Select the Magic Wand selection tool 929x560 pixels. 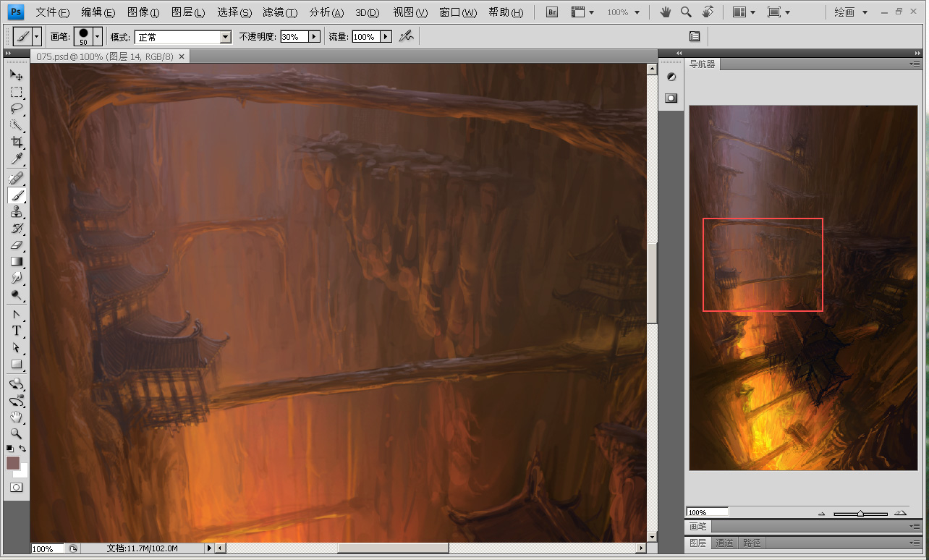pos(16,125)
